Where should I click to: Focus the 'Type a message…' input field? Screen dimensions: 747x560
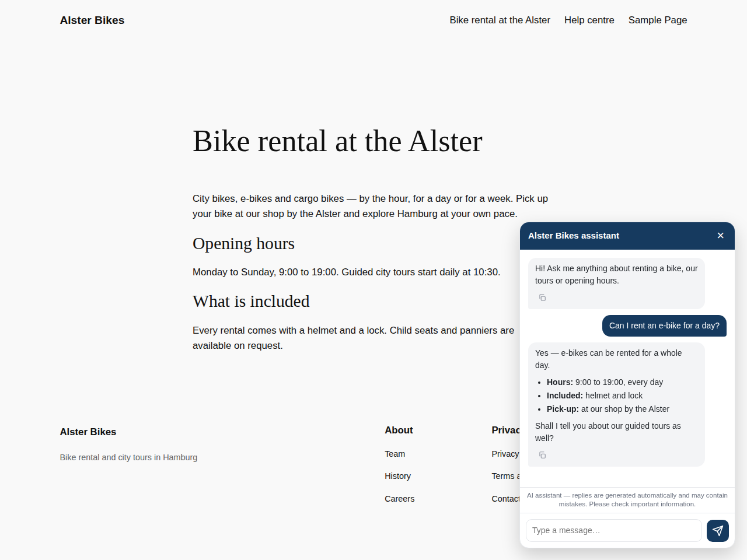tap(614, 531)
